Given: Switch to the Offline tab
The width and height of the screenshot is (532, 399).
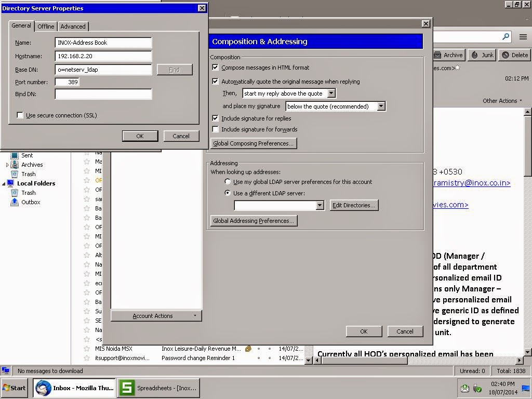Looking at the screenshot, I should tap(46, 26).
